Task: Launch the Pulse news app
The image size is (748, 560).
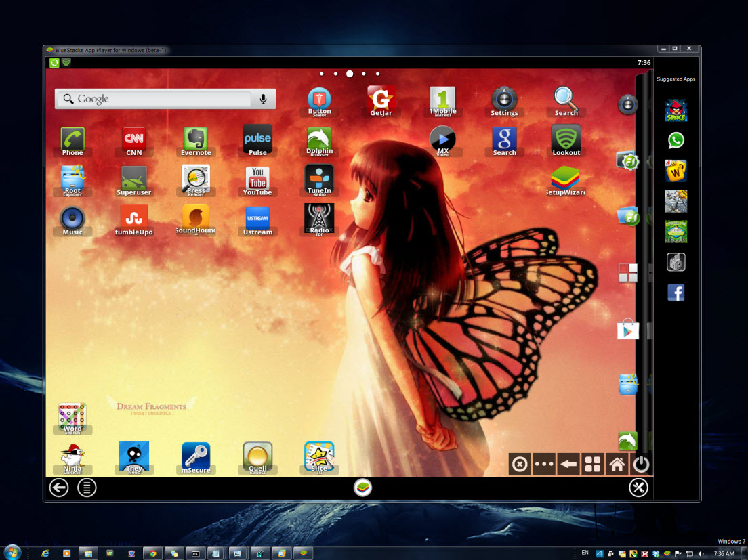Action: click(257, 140)
